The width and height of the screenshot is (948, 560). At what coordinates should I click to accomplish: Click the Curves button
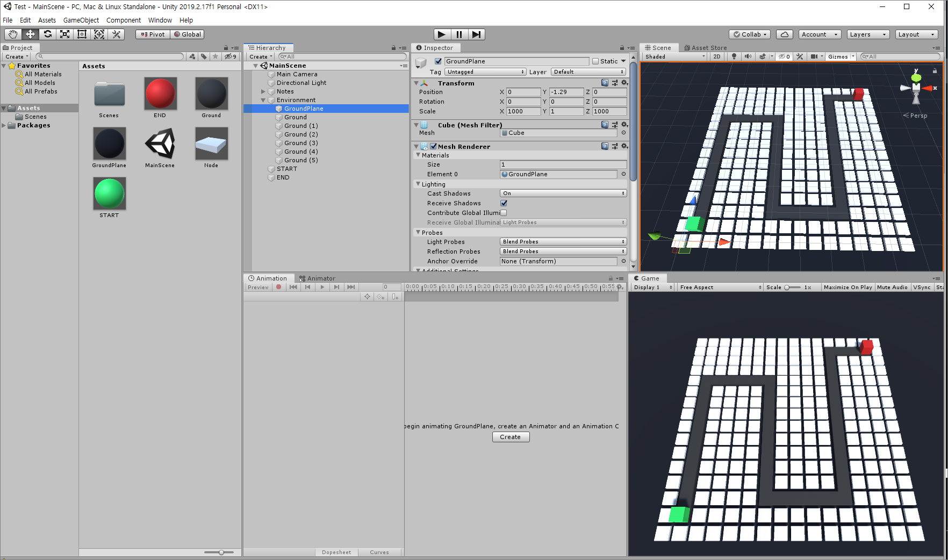tap(379, 552)
